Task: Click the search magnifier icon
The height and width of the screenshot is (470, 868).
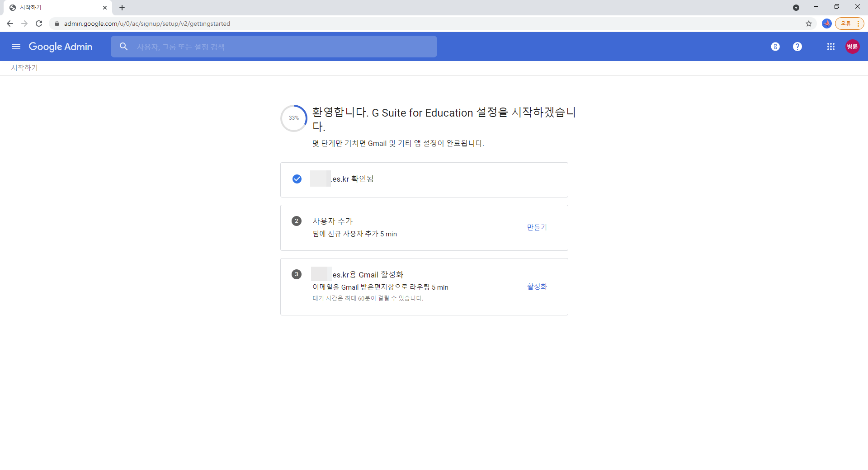Action: click(123, 47)
